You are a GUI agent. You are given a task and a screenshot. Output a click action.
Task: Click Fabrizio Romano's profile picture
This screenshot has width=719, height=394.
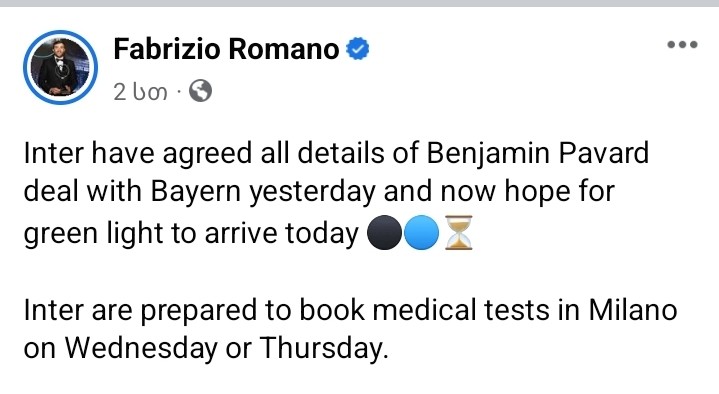(60, 67)
